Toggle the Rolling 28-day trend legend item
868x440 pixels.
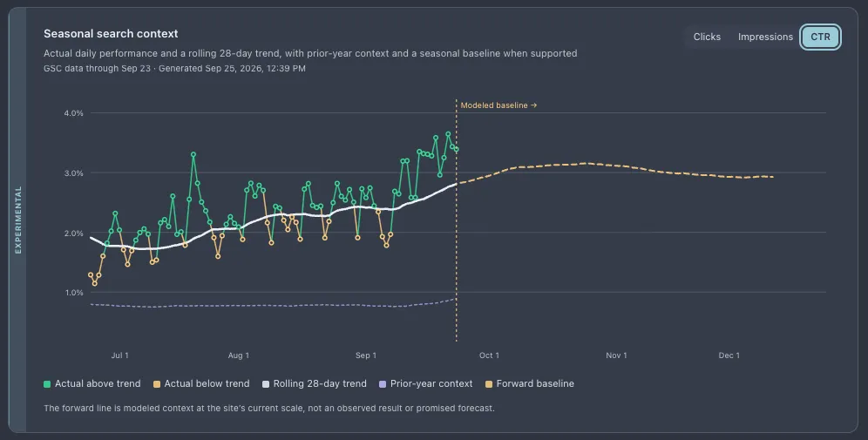[315, 383]
